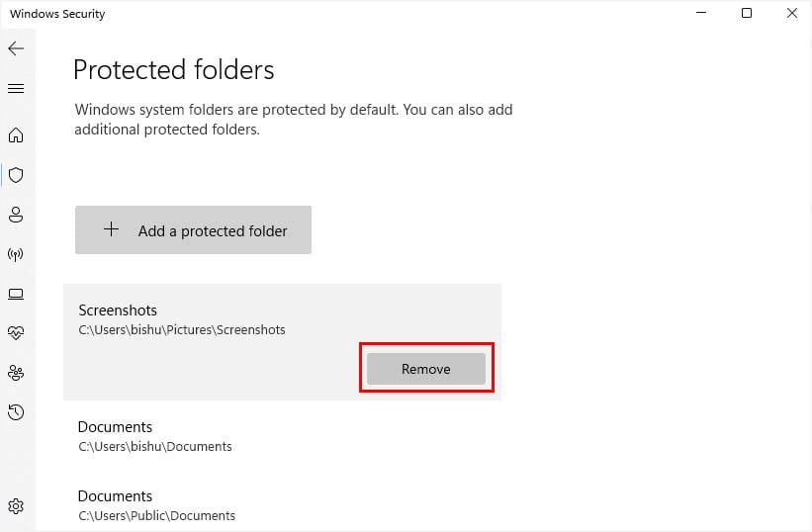Go back using the back arrow
The image size is (812, 532).
point(16,48)
